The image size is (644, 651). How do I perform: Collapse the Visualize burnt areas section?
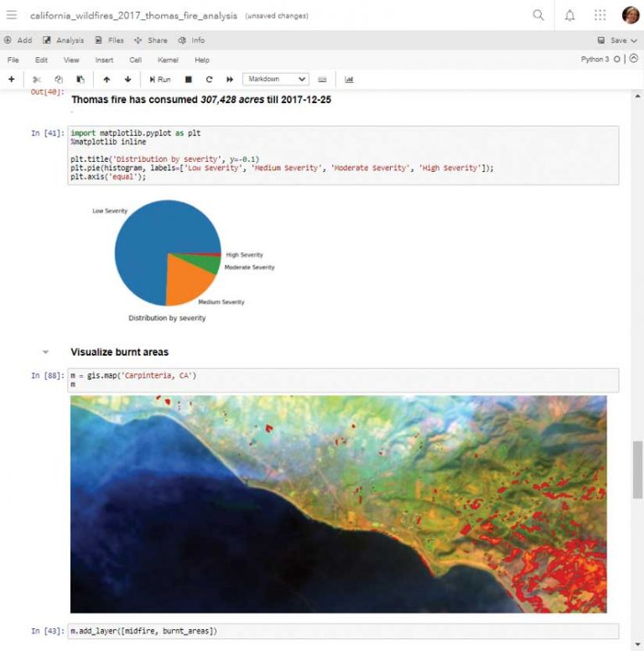pos(45,352)
